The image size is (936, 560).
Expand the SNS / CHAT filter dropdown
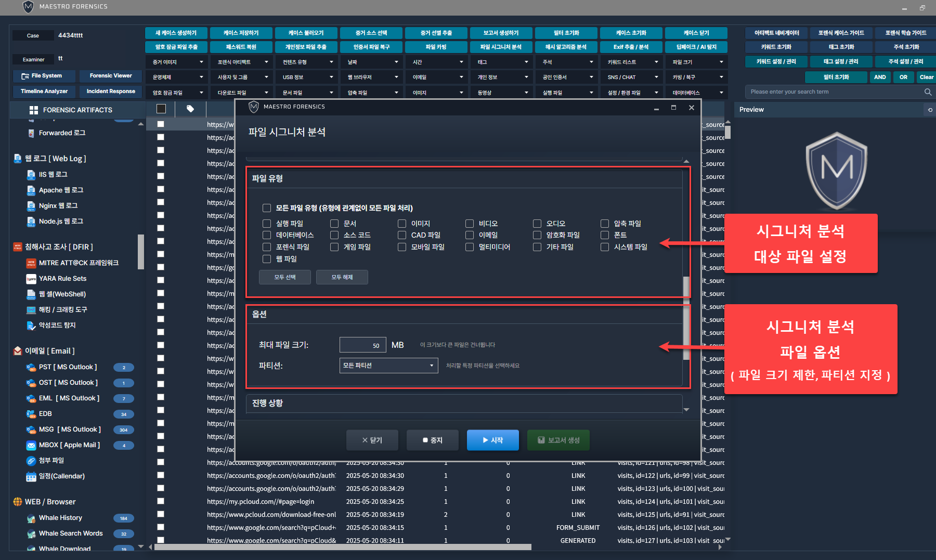tap(632, 77)
